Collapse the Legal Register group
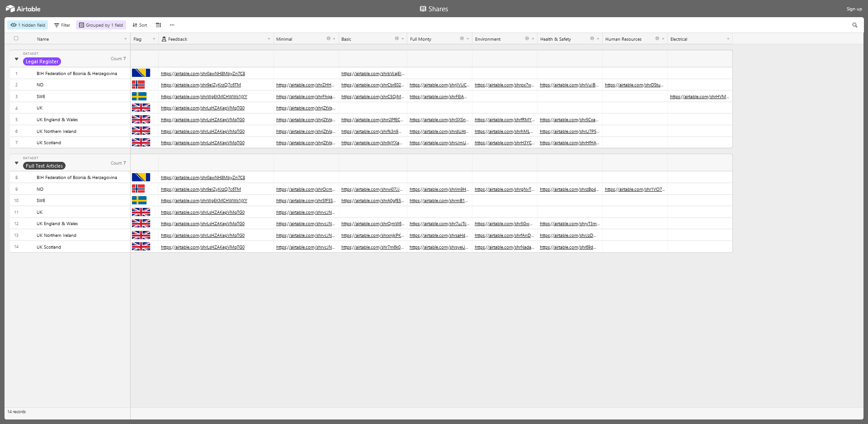 pos(17,59)
